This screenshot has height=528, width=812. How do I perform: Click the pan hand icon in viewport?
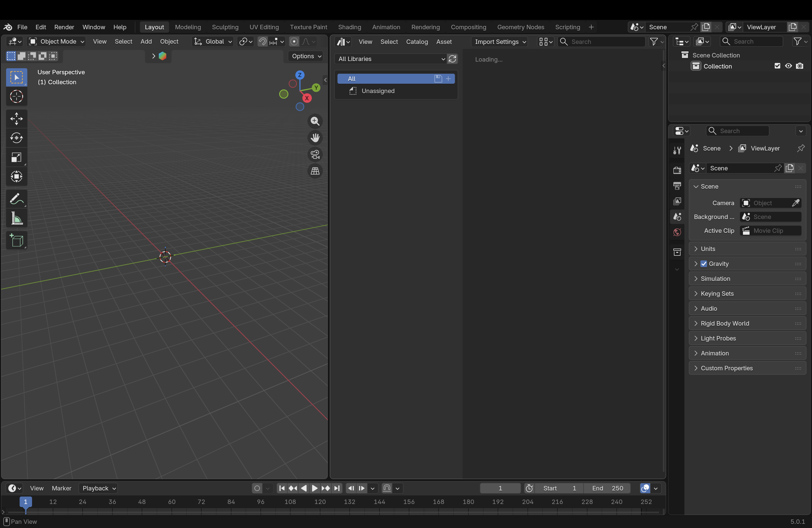pos(315,138)
